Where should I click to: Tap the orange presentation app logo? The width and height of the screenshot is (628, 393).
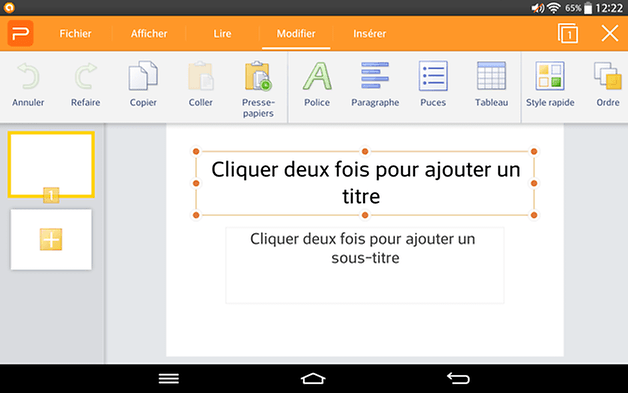click(20, 34)
